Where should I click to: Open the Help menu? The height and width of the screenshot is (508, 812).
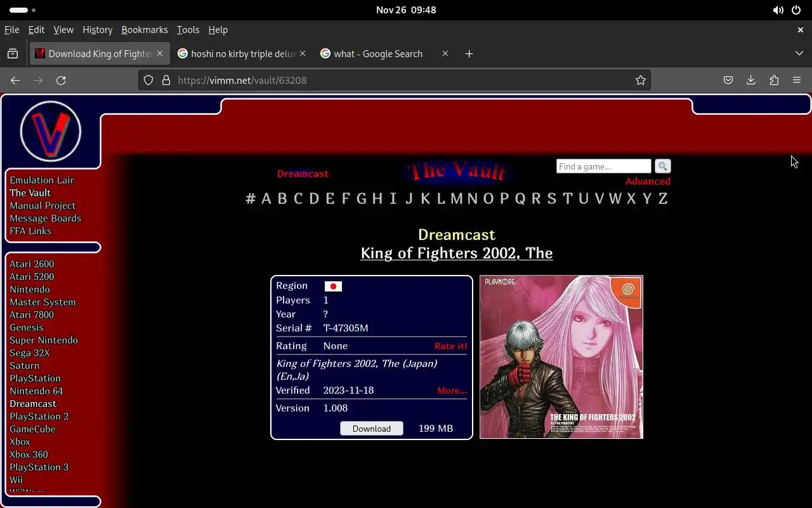(x=218, y=30)
